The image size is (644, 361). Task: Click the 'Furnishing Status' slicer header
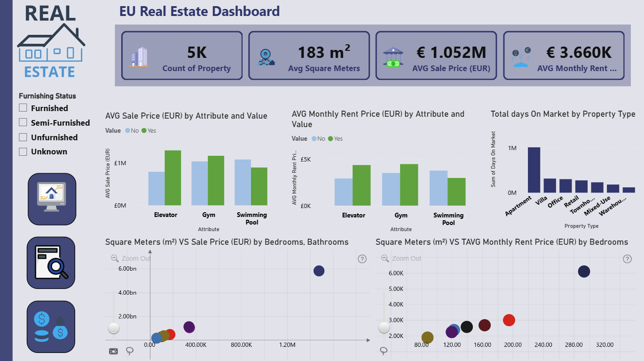(47, 96)
